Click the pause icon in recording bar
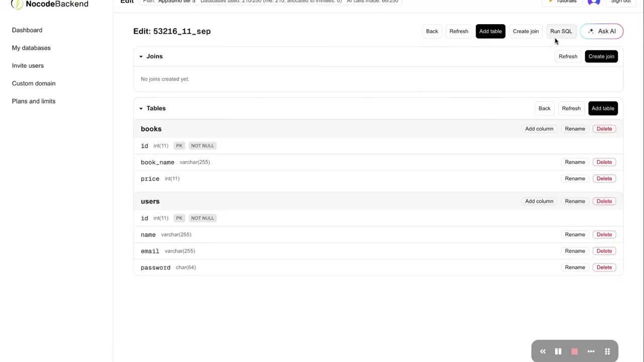 click(558, 351)
